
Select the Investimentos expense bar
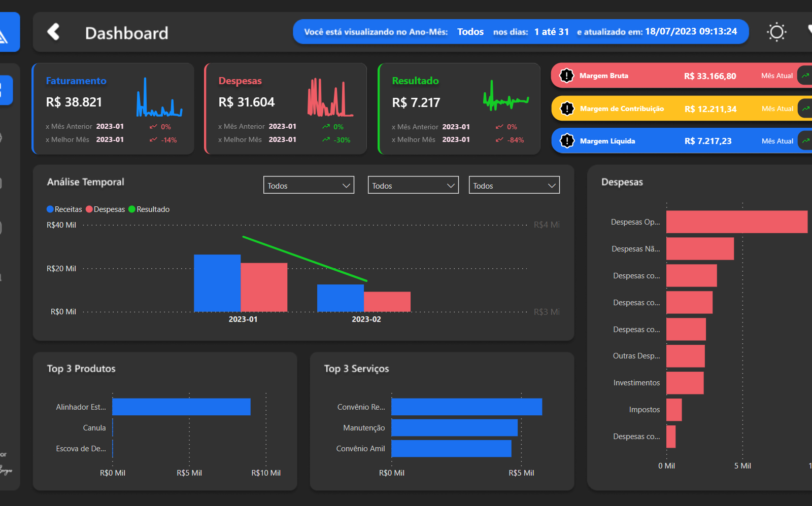(685, 383)
